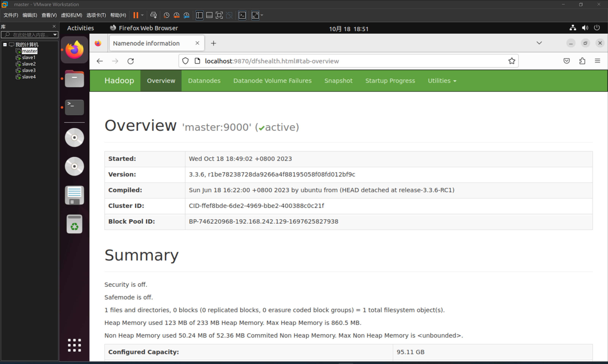The height and width of the screenshot is (364, 608).
Task: Click the take snapshot icon in the toolbar
Action: 166,15
